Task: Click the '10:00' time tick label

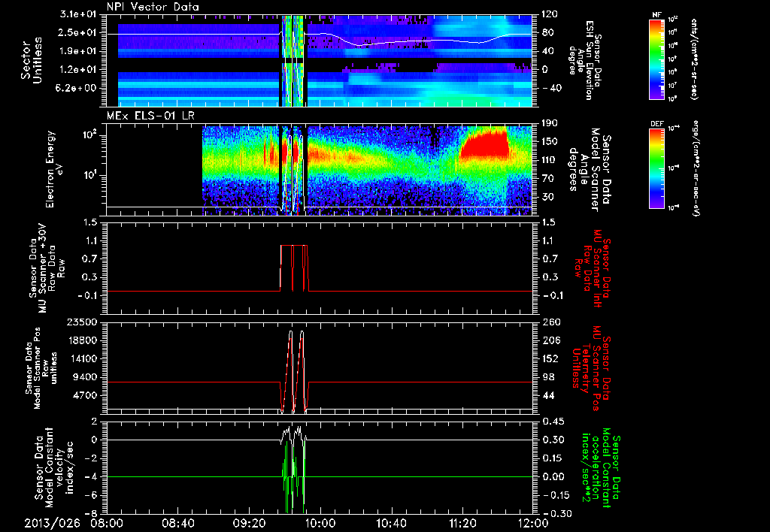Action: [x=320, y=523]
